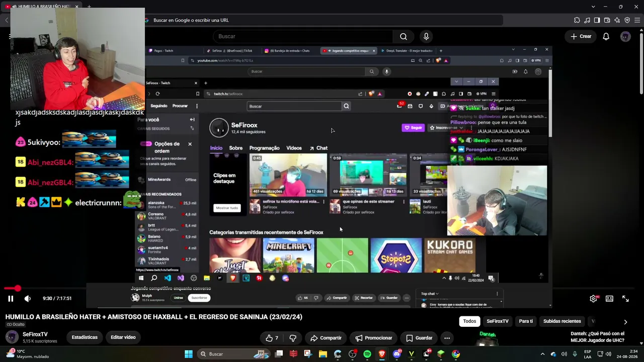Click the 5,15 K suscriptores text

tap(40, 341)
